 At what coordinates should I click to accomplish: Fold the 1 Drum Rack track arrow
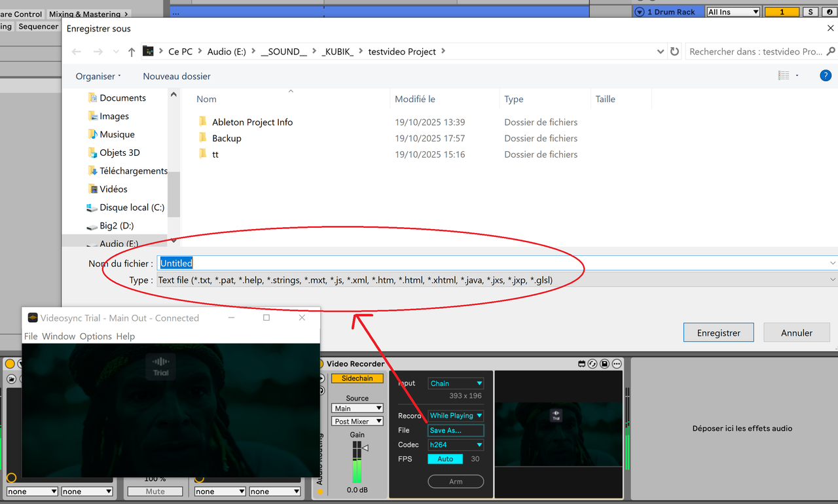coord(640,12)
